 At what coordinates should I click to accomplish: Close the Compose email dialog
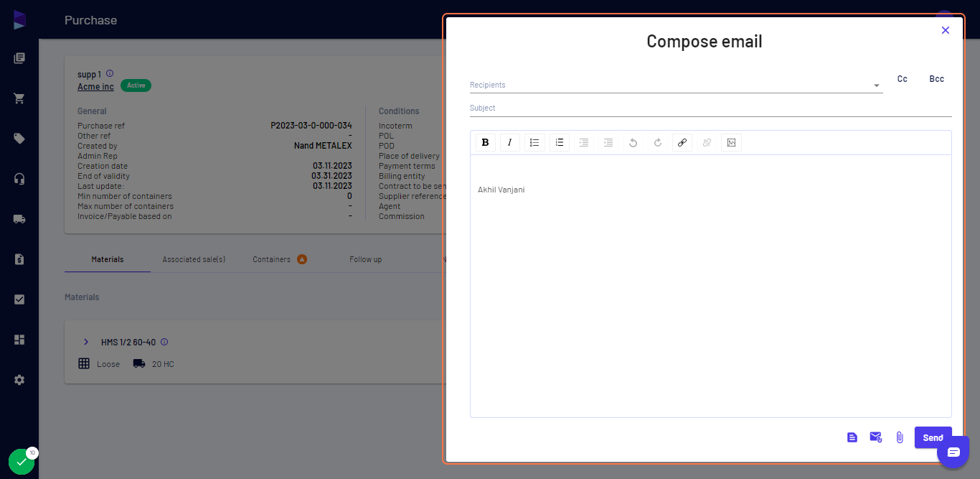tap(946, 30)
